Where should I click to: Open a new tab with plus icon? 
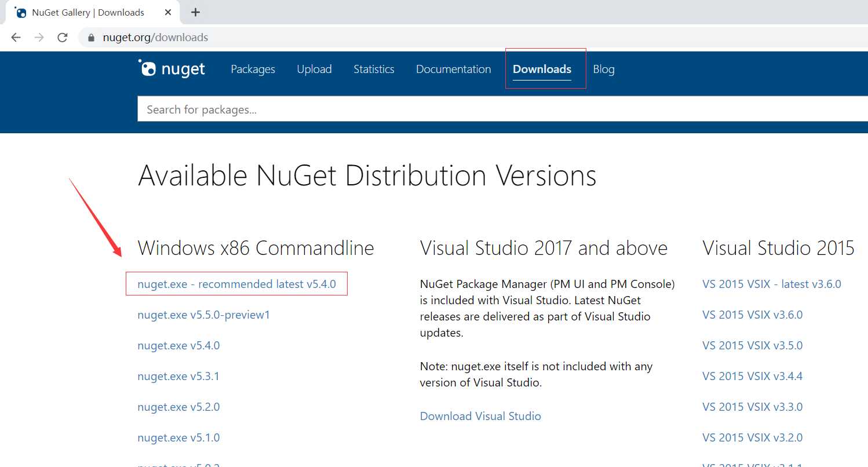click(x=195, y=12)
